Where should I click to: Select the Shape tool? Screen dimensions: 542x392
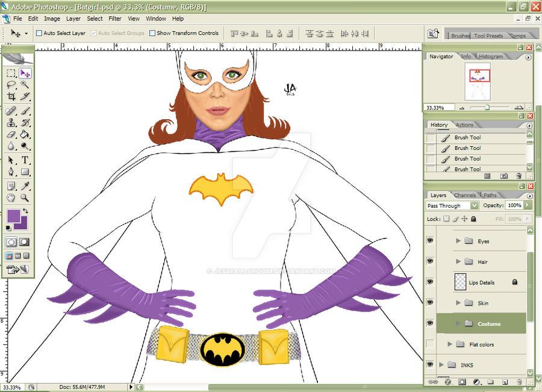25,172
